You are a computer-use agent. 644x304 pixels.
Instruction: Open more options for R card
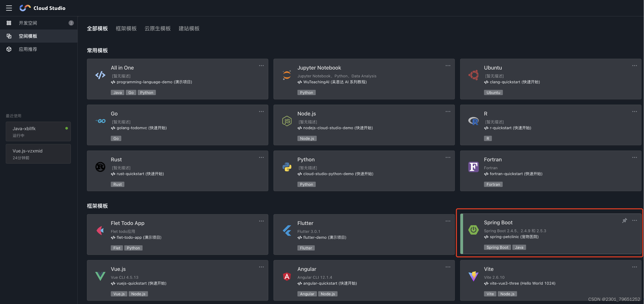point(635,111)
